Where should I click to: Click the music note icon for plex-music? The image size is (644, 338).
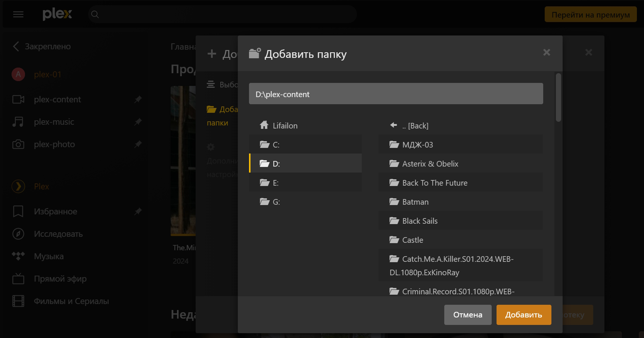(18, 122)
